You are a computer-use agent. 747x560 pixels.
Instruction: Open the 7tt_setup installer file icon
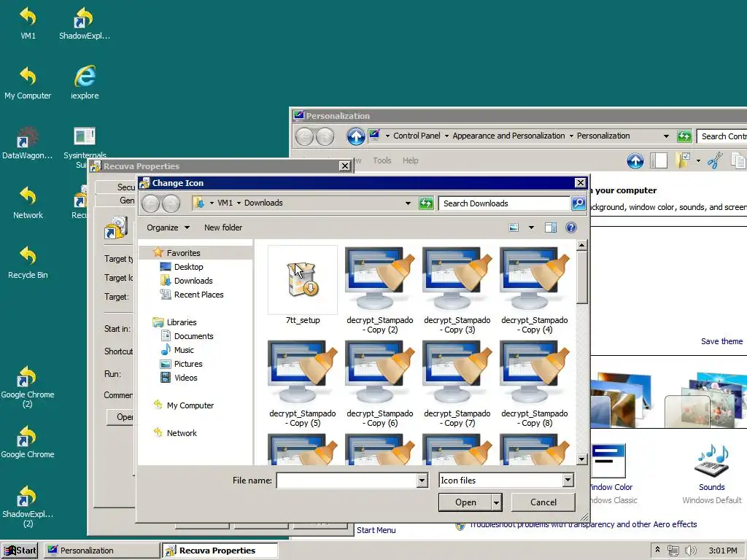303,280
